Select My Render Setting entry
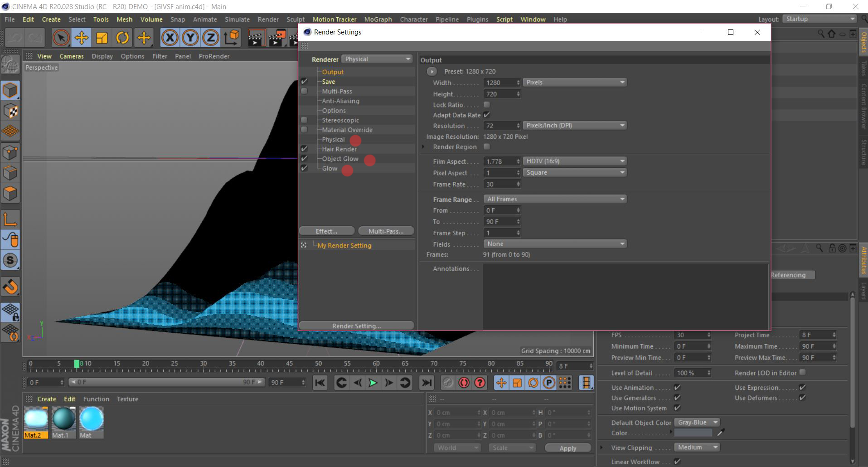Image resolution: width=868 pixels, height=467 pixels. (344, 245)
